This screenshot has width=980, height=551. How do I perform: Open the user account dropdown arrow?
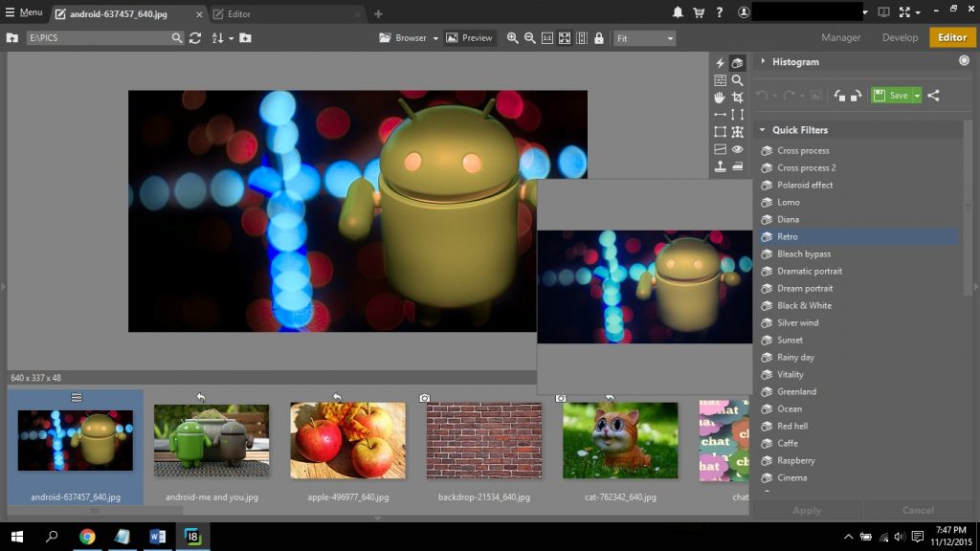865,12
